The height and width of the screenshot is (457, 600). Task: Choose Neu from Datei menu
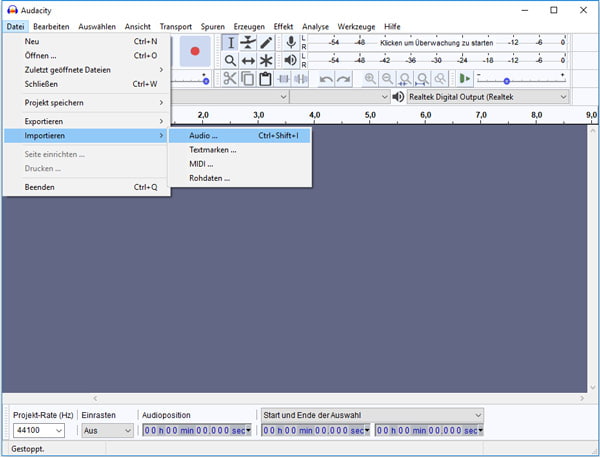pyautogui.click(x=86, y=41)
